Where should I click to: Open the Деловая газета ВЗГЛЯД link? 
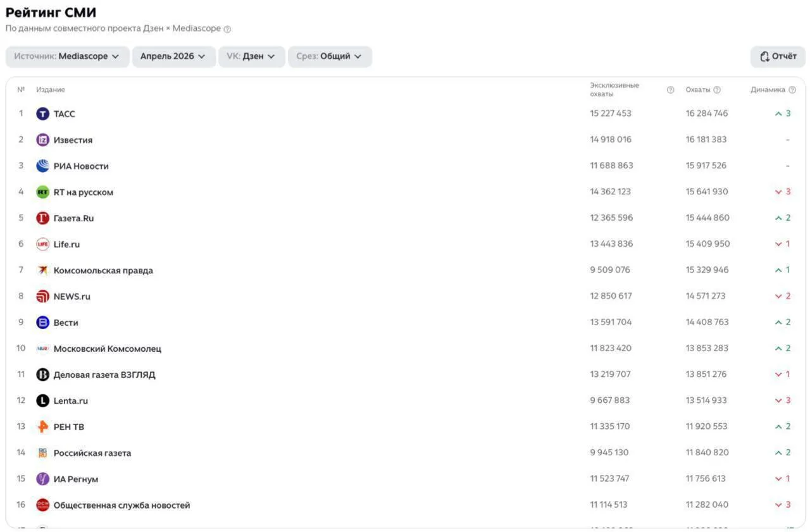104,374
